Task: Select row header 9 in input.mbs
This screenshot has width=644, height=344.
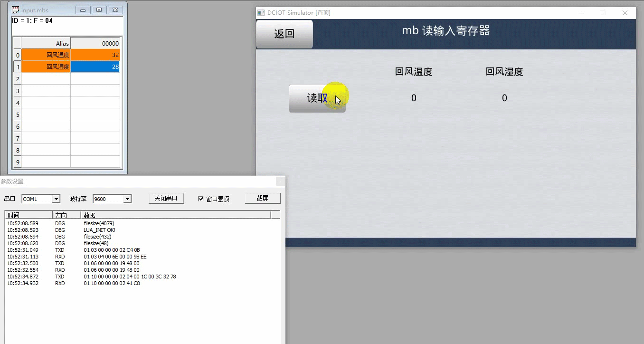Action: coord(18,162)
